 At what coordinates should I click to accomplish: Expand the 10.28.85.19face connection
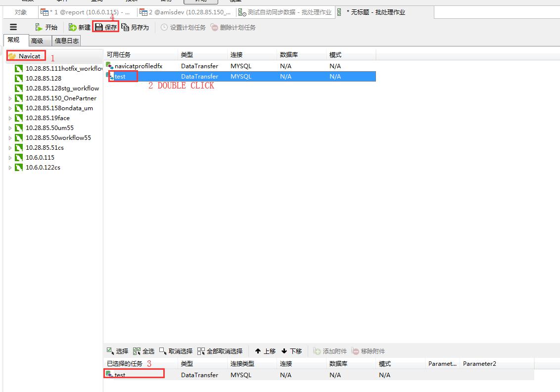tap(10, 118)
